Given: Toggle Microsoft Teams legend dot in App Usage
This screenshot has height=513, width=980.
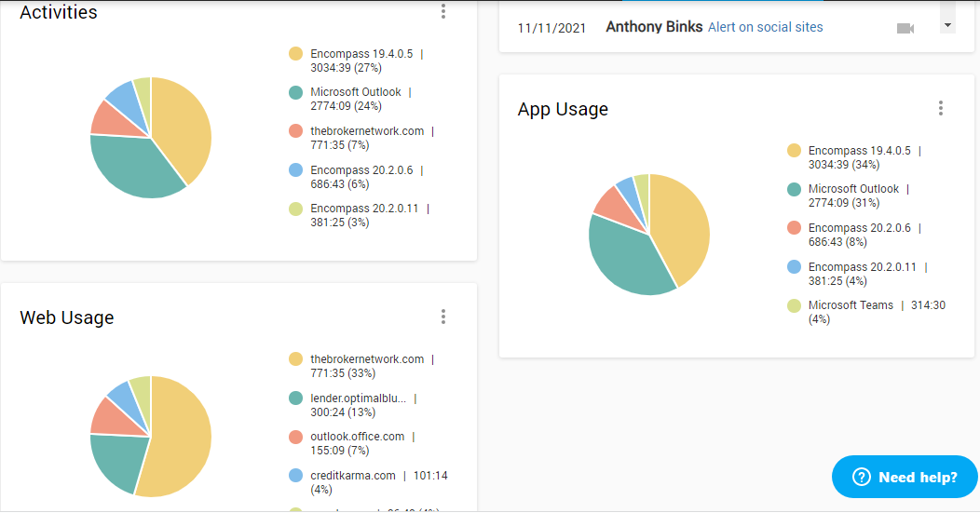Looking at the screenshot, I should tap(794, 305).
